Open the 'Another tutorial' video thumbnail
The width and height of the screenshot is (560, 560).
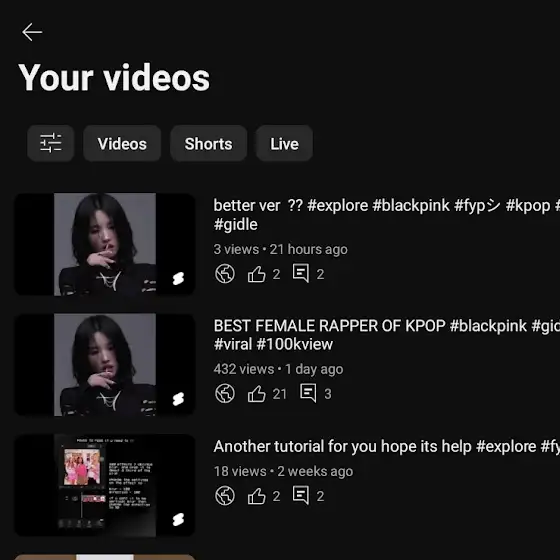pyautogui.click(x=105, y=485)
